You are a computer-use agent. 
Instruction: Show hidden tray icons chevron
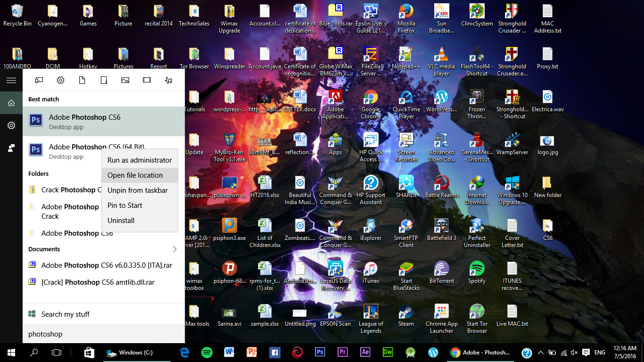click(540, 353)
